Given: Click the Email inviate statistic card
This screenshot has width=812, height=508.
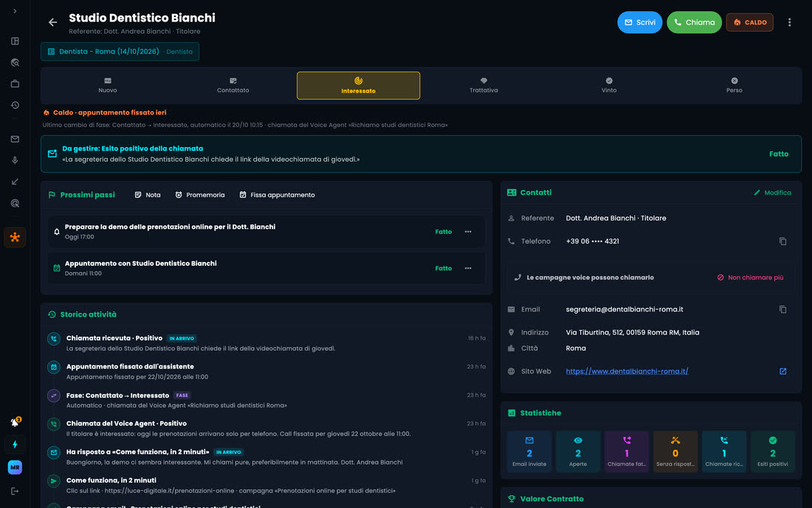Looking at the screenshot, I should 529,451.
